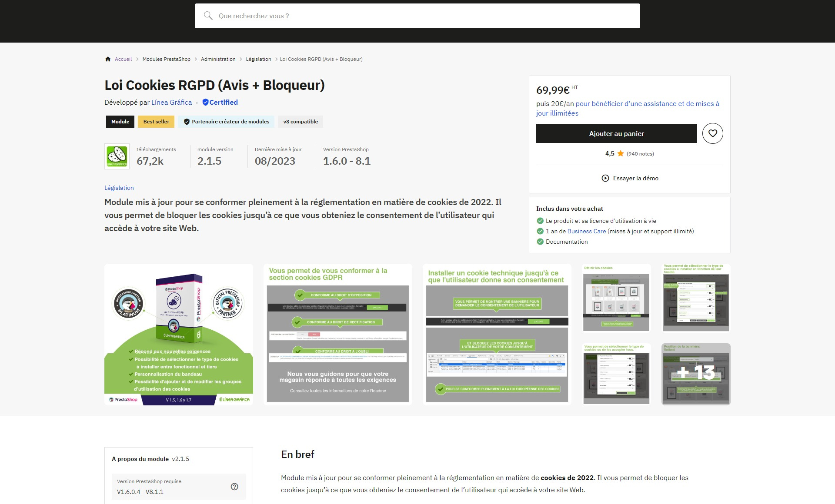Image resolution: width=835 pixels, height=504 pixels.
Task: Click the search magnifier icon
Action: pyautogui.click(x=208, y=16)
